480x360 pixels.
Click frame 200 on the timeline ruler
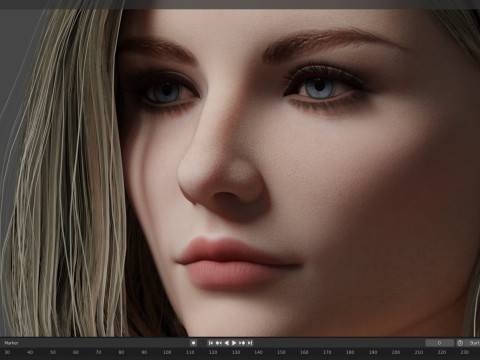coord(396,352)
